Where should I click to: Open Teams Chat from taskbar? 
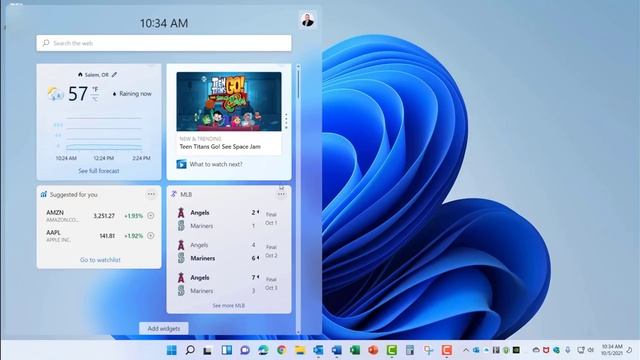coord(245,350)
